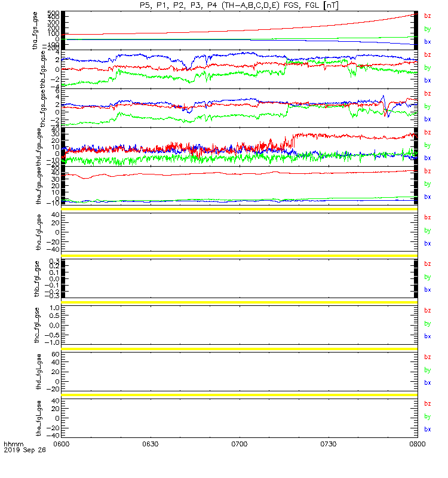Click the the_fgs_gse axis label
Viewport: 448px width, 478px height.
[39, 186]
